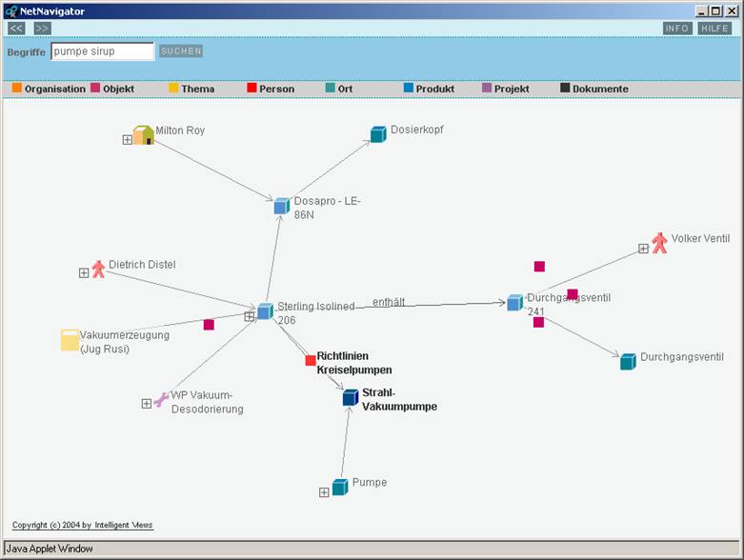Viewport: 744px width, 560px height.
Task: Select the Sterling Isolined 206 cube icon
Action: click(265, 311)
